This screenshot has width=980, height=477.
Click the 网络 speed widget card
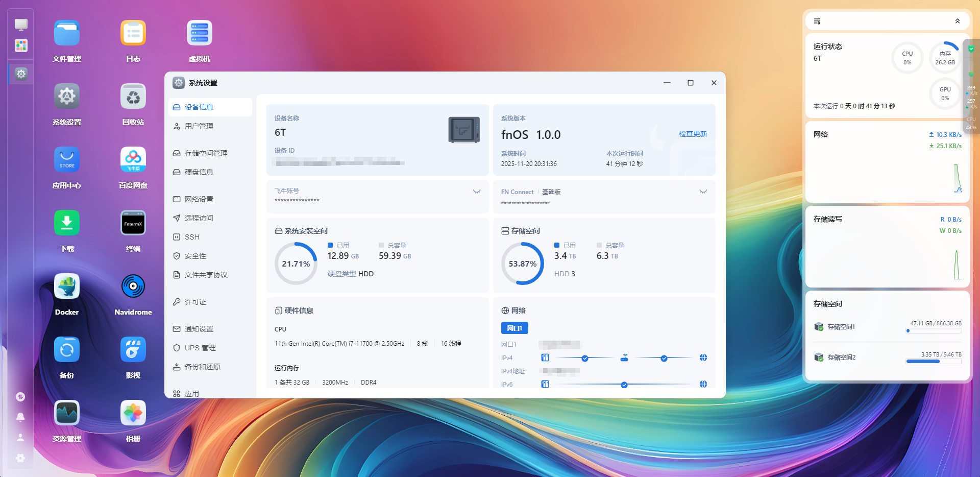coord(887,162)
